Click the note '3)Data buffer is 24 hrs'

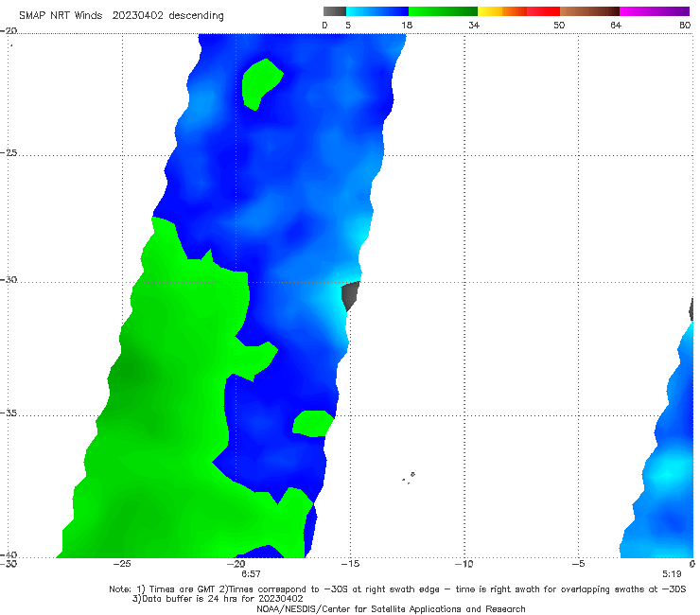click(218, 599)
